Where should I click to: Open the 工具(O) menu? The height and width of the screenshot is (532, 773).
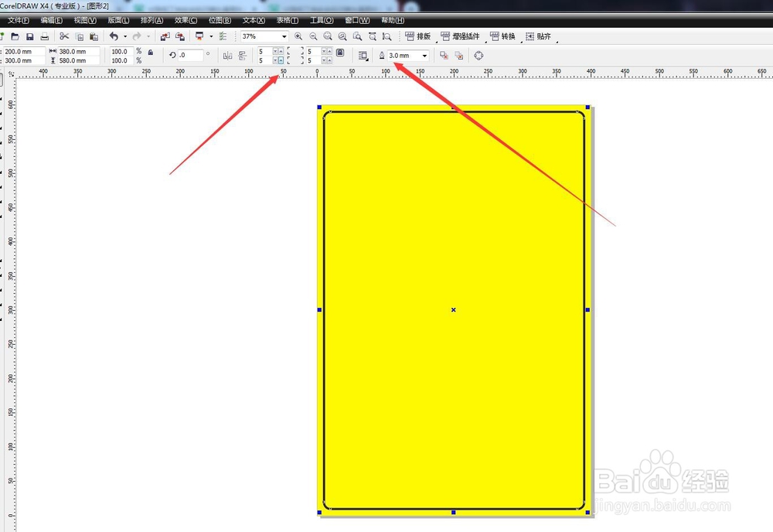point(322,20)
